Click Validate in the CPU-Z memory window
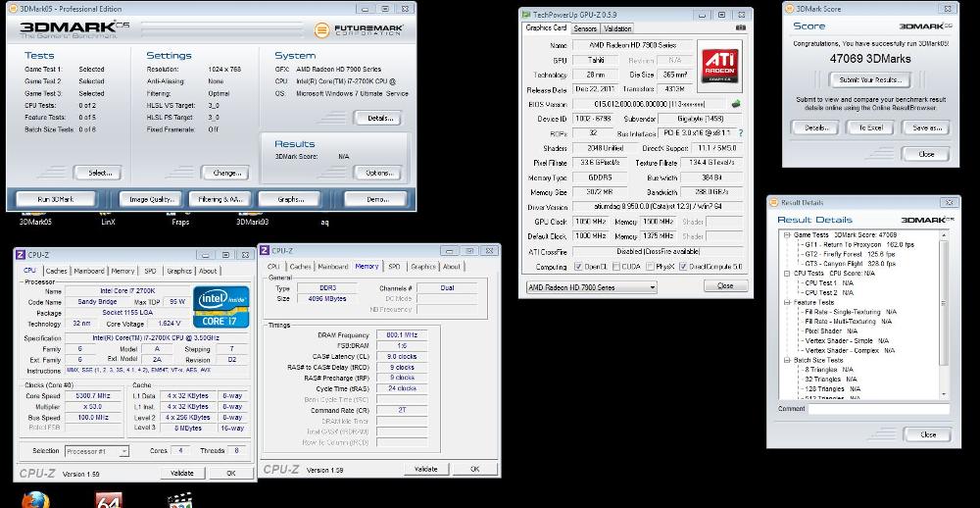Image resolution: width=980 pixels, height=508 pixels. click(425, 469)
